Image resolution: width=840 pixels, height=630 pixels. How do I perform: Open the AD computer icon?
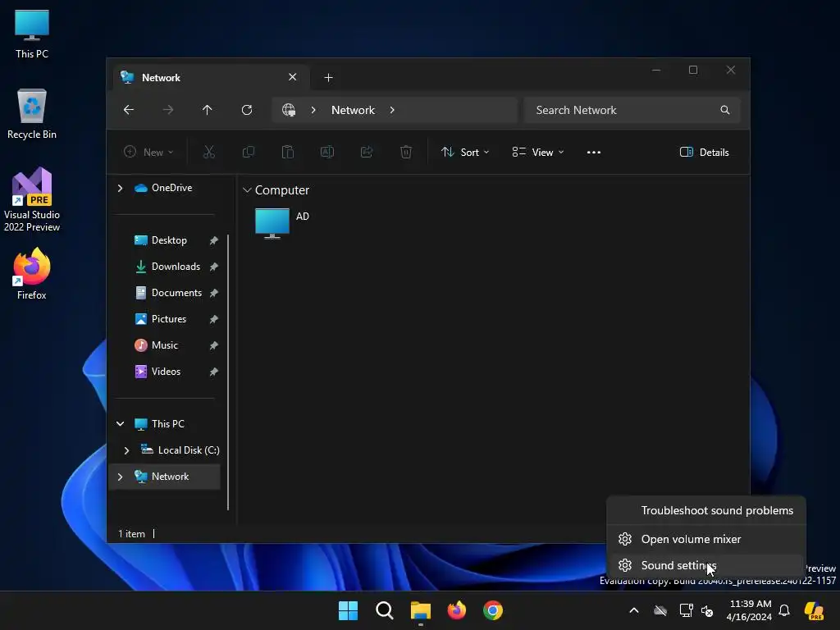click(272, 223)
